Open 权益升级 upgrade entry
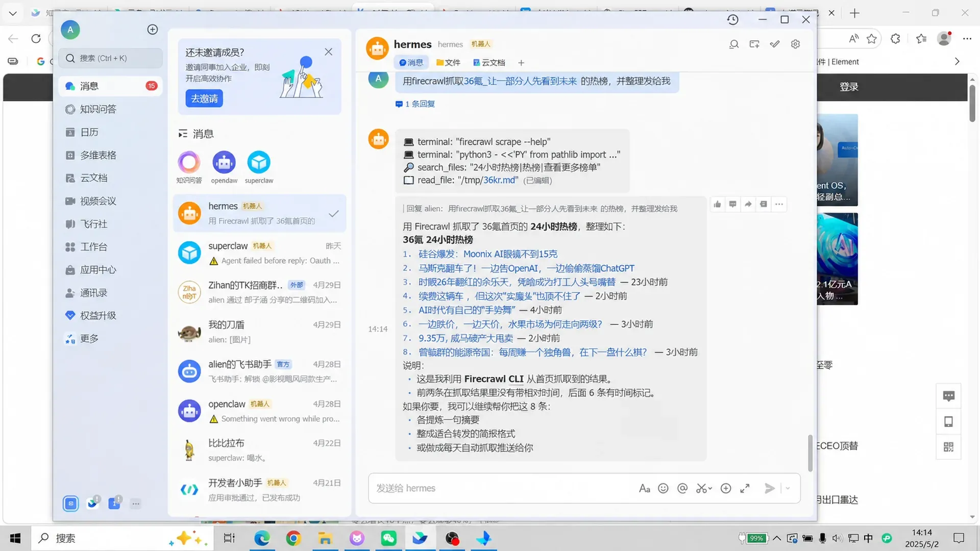The width and height of the screenshot is (980, 551). [x=110, y=316]
